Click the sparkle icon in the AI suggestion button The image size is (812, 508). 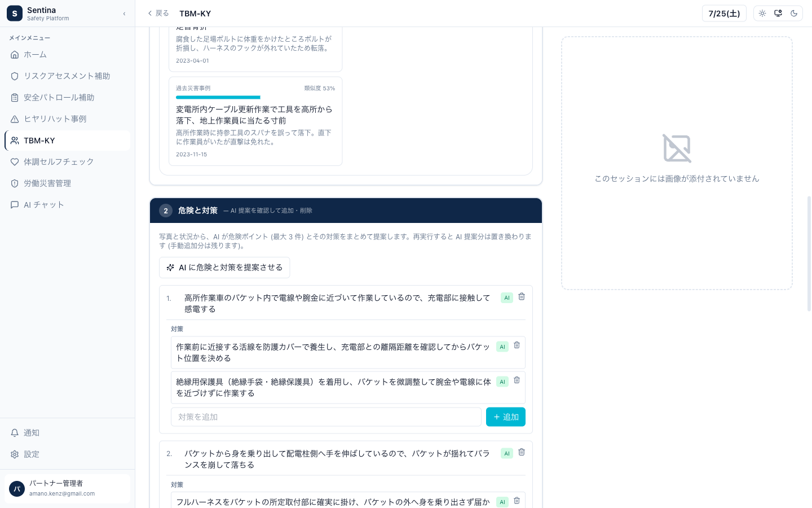point(170,268)
